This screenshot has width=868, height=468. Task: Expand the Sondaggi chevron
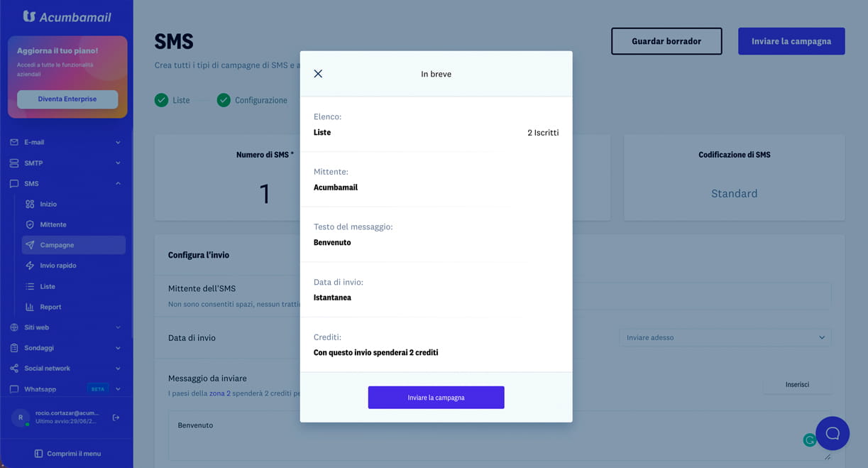tap(118, 348)
